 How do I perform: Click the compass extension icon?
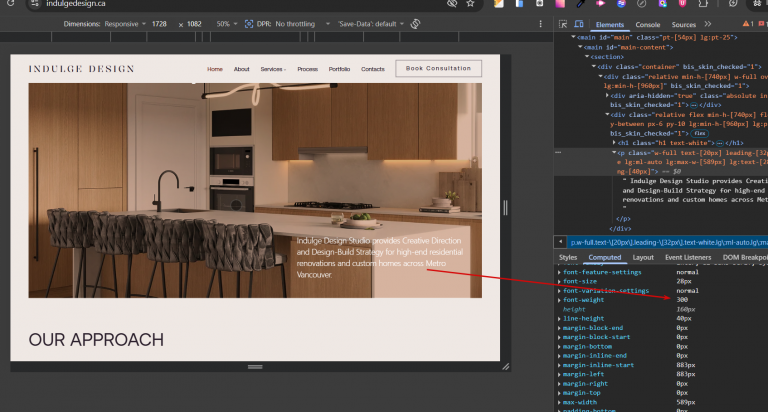[x=641, y=3]
